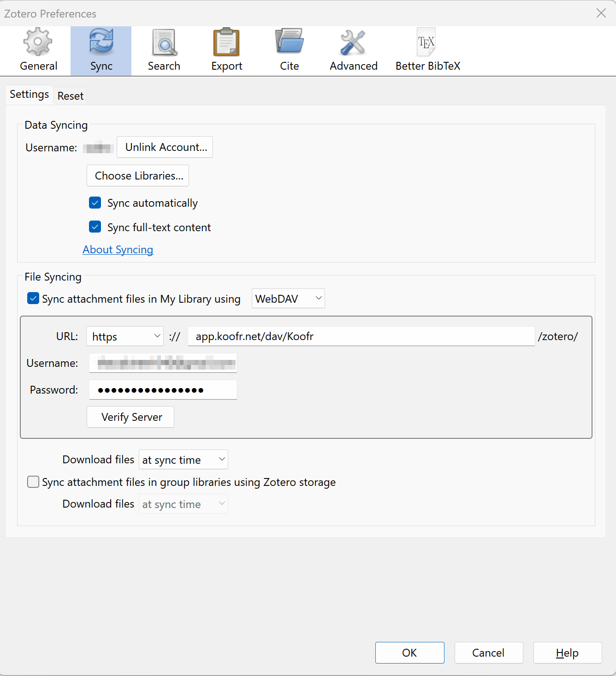Open the WebDAV sync method dropdown
The height and width of the screenshot is (676, 616).
pos(288,299)
